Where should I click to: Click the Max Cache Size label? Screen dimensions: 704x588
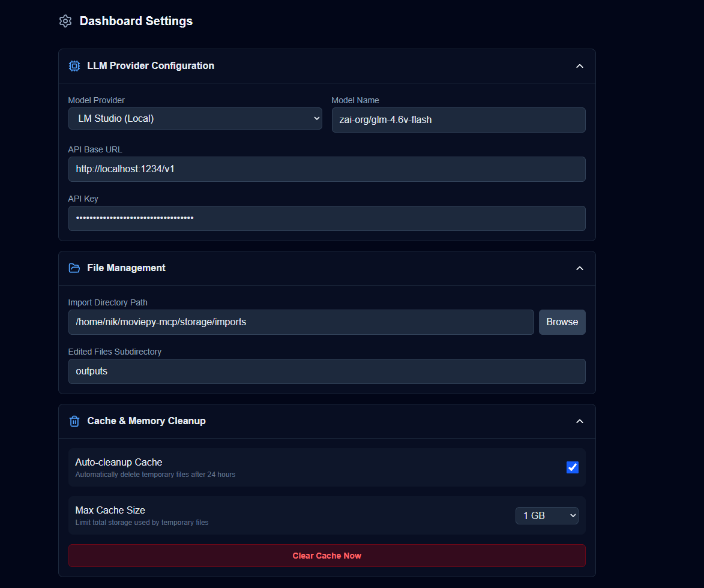[110, 510]
